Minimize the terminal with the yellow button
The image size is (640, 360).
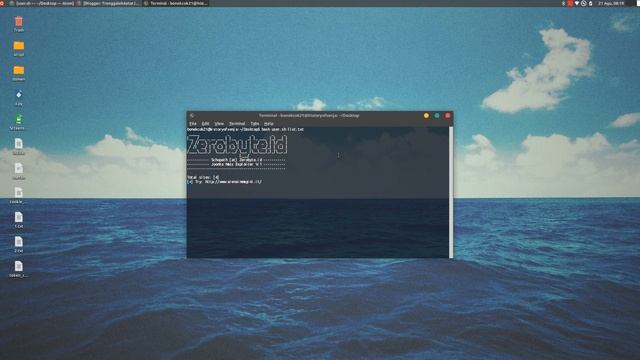[426, 116]
